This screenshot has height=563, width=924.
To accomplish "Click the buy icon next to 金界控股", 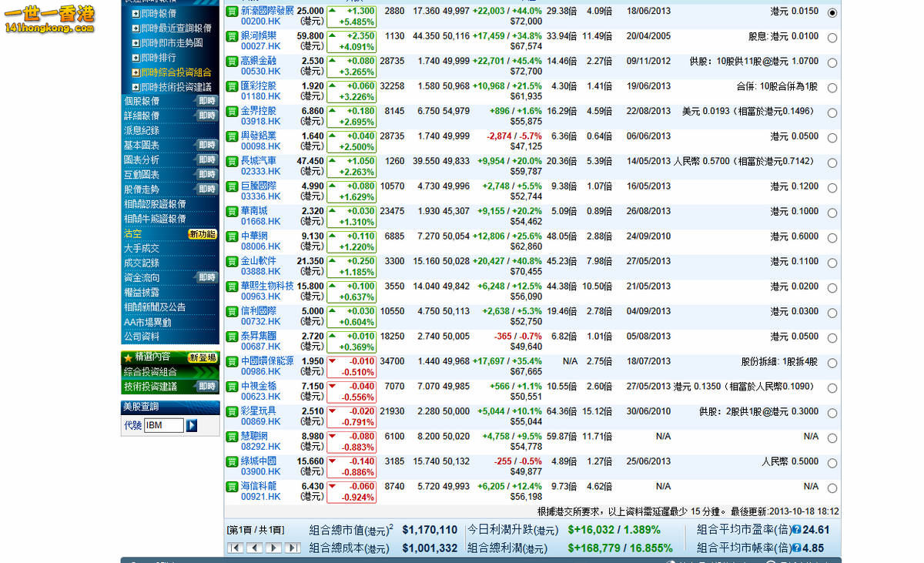I will 232,111.
